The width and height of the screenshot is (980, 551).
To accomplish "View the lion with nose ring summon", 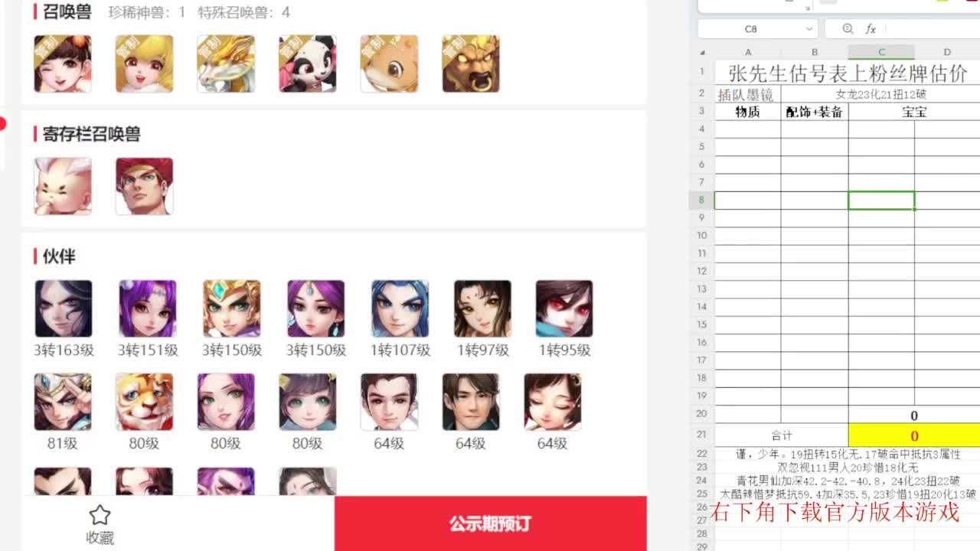I will (x=471, y=64).
